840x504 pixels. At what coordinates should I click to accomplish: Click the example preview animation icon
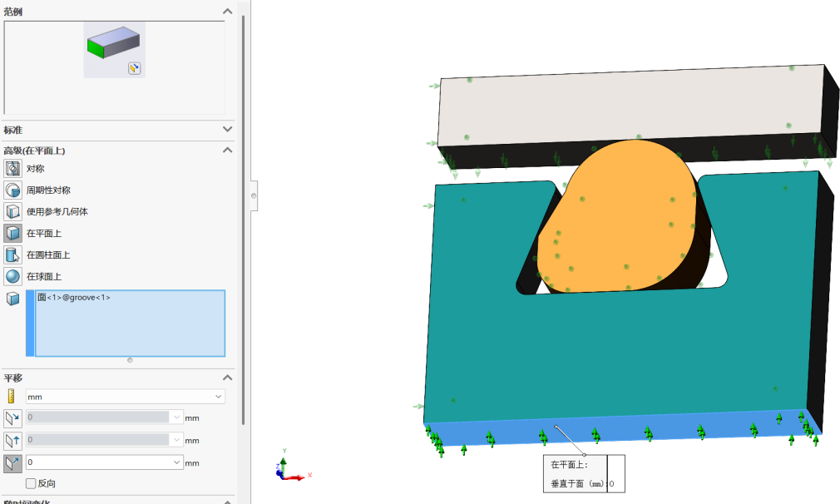[135, 68]
